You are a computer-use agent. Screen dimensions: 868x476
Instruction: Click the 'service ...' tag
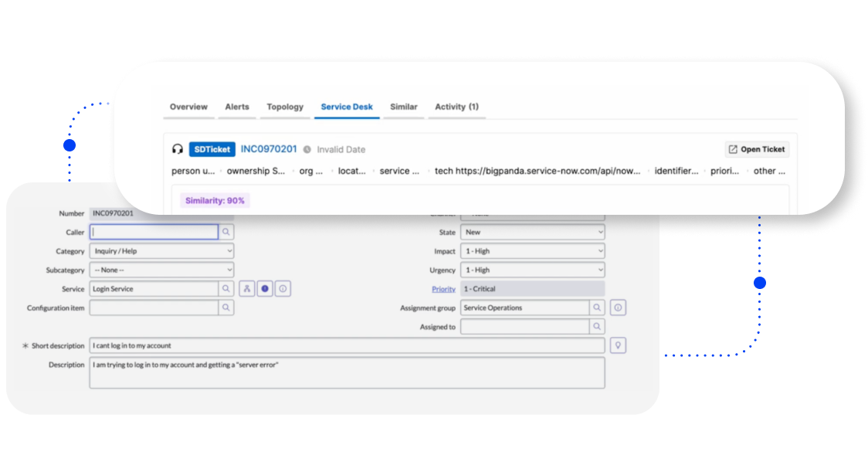399,172
